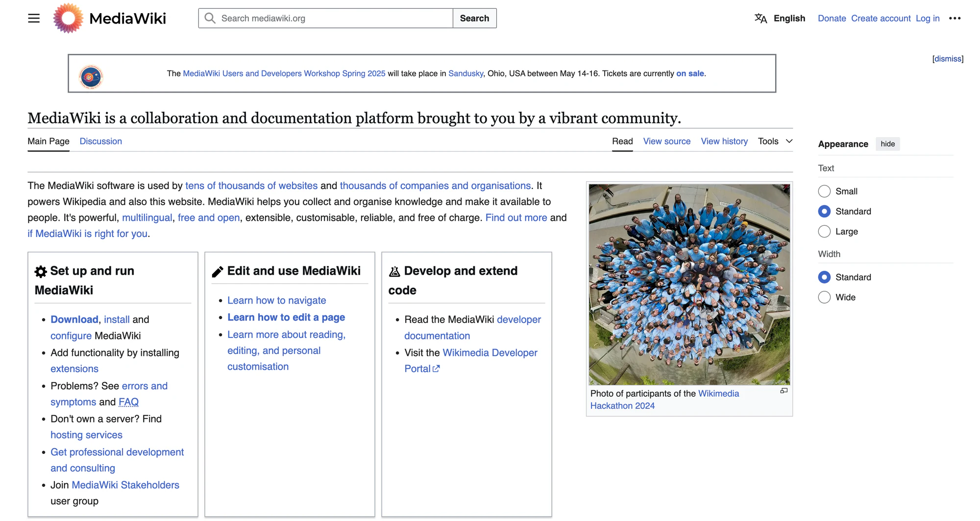Select Large text size
This screenshot has height=521, width=980.
tap(824, 232)
